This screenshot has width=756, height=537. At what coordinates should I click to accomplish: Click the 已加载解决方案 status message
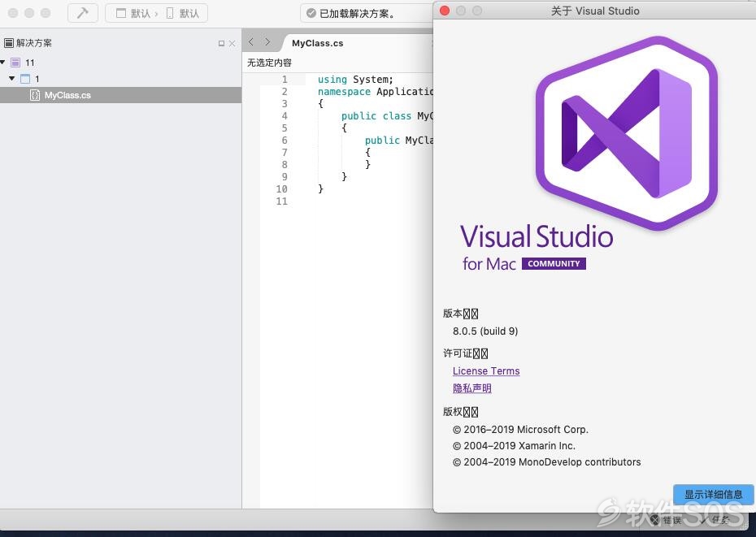point(357,14)
